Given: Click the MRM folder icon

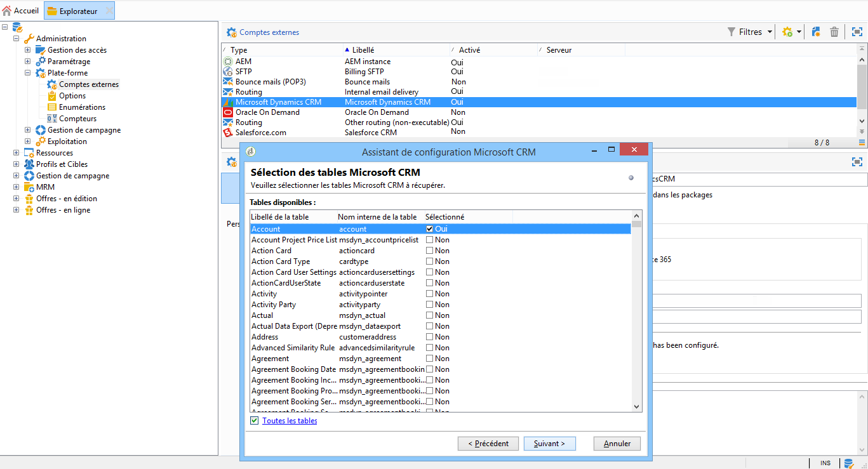Looking at the screenshot, I should coord(29,187).
